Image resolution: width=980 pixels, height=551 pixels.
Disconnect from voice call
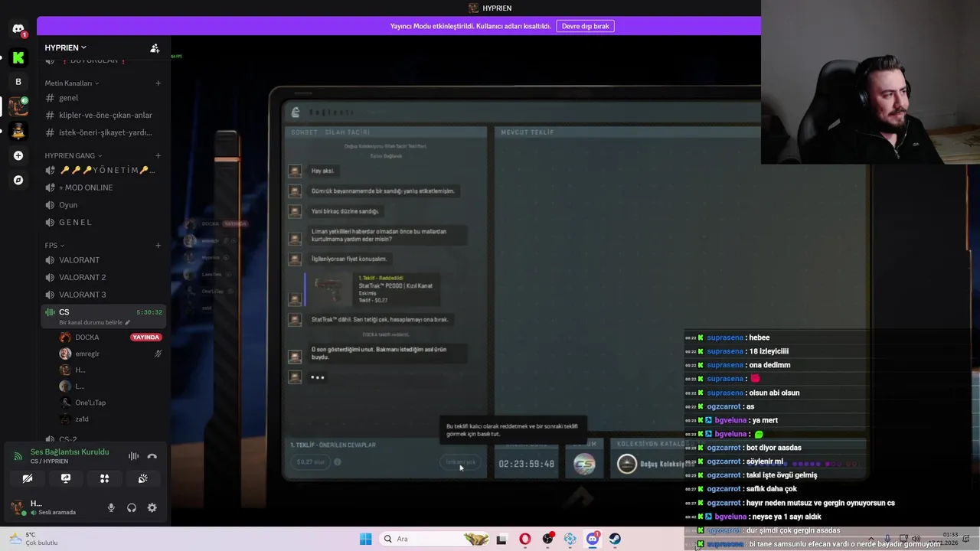point(152,456)
